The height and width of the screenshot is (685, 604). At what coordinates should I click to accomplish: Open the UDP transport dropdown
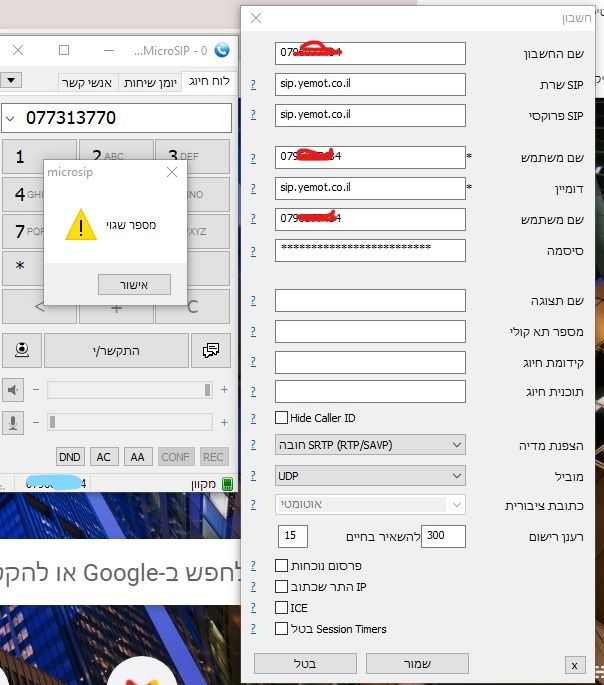[x=370, y=476]
